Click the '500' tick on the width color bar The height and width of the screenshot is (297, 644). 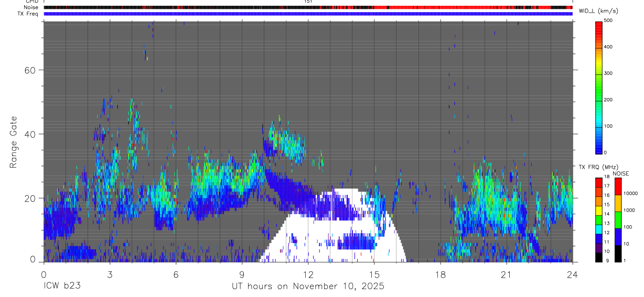pyautogui.click(x=609, y=20)
